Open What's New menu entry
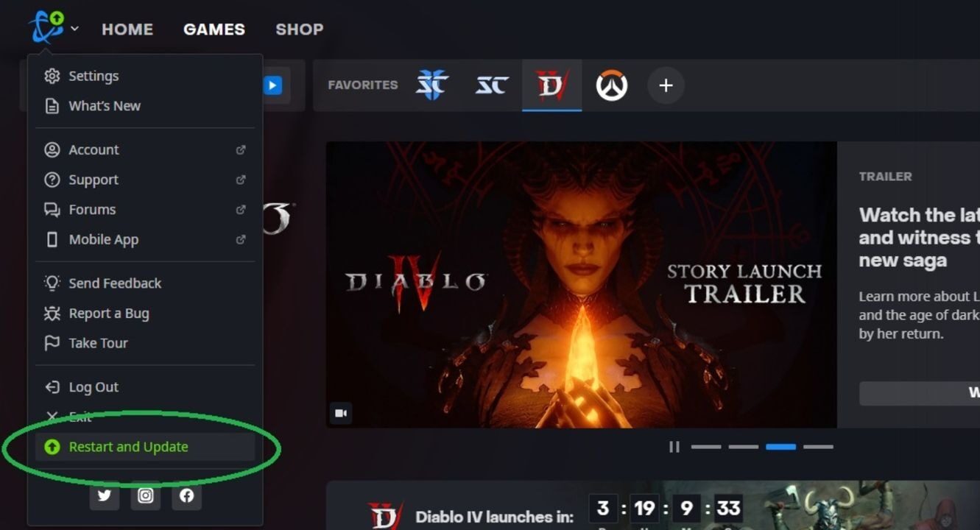Screen dimensions: 980x530 point(145,106)
